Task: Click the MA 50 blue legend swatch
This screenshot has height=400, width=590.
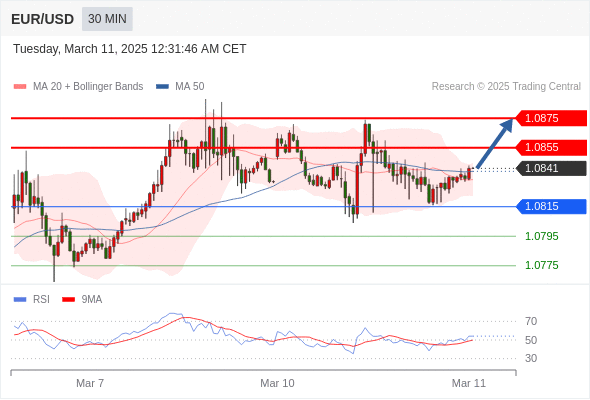Action: 162,87
